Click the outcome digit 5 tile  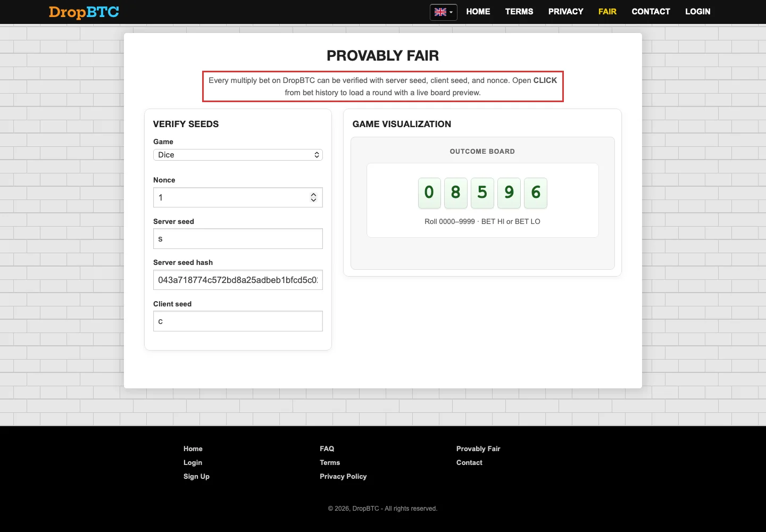482,193
